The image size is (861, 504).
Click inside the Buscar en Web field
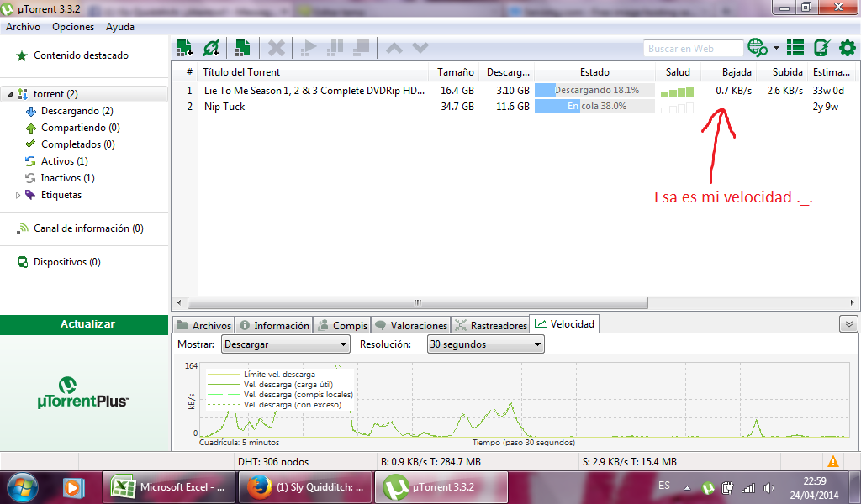pyautogui.click(x=694, y=48)
